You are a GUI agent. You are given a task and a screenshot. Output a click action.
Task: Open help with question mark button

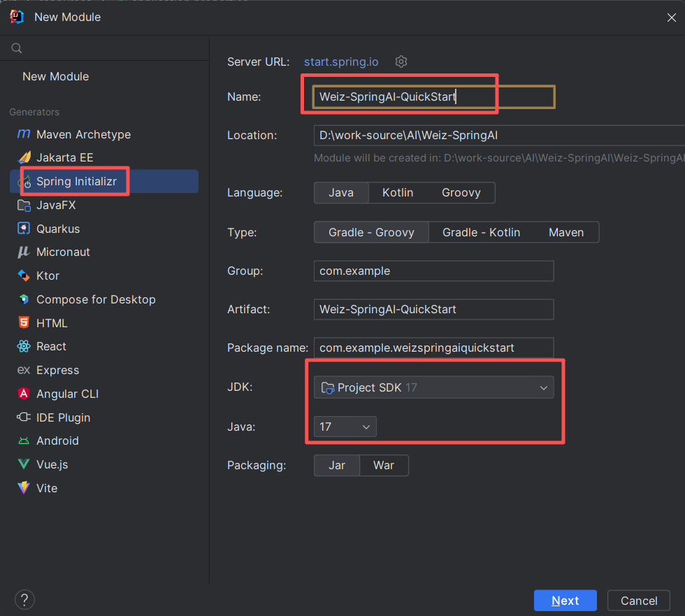click(25, 600)
